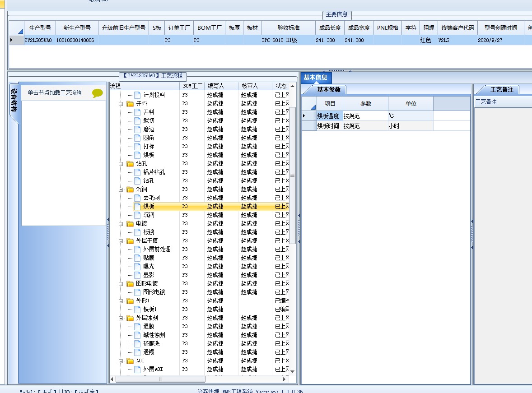
Task: Select the highlighted 烘板 node under 沉铜
Action: pyautogui.click(x=149, y=206)
